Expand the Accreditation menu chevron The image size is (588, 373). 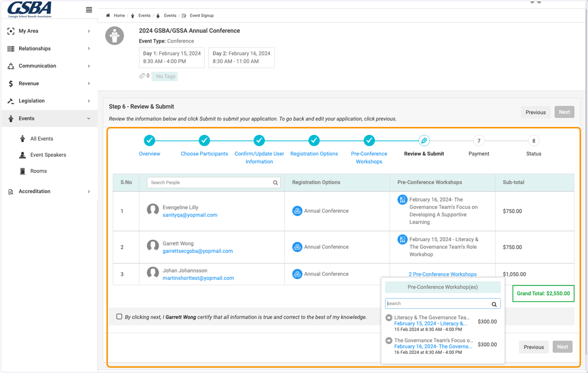89,192
